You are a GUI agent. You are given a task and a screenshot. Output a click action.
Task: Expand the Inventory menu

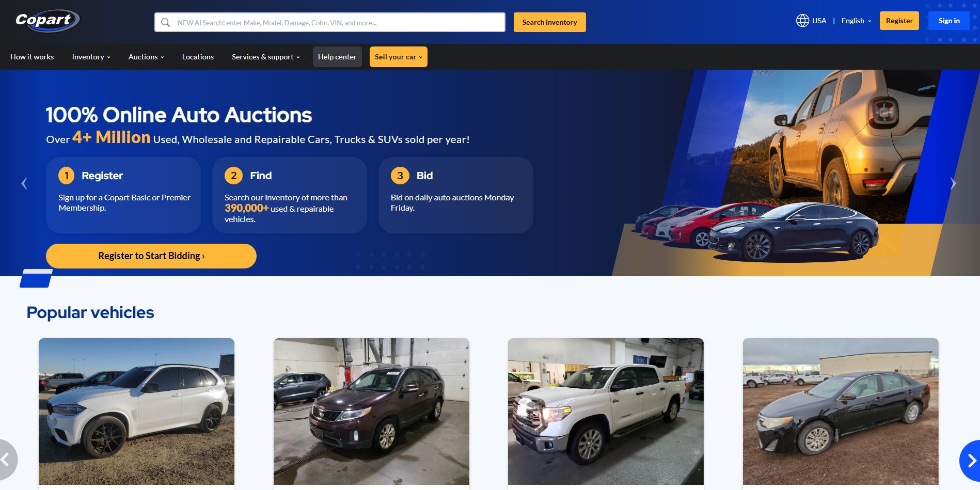pyautogui.click(x=91, y=57)
